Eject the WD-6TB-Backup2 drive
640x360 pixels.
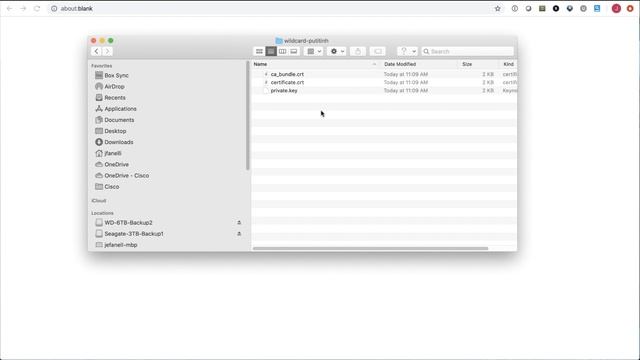click(239, 223)
